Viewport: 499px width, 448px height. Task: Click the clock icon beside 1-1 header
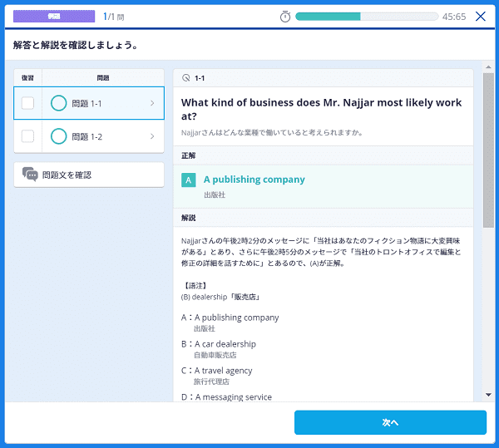pyautogui.click(x=185, y=78)
